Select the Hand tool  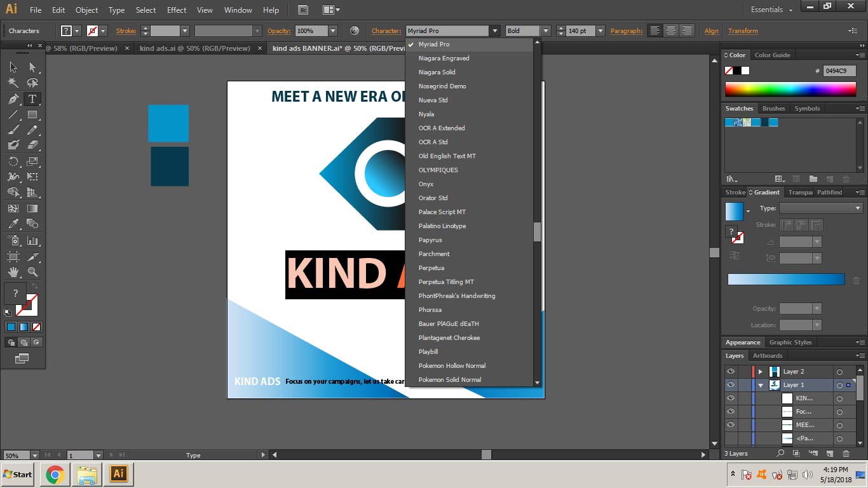tap(13, 271)
